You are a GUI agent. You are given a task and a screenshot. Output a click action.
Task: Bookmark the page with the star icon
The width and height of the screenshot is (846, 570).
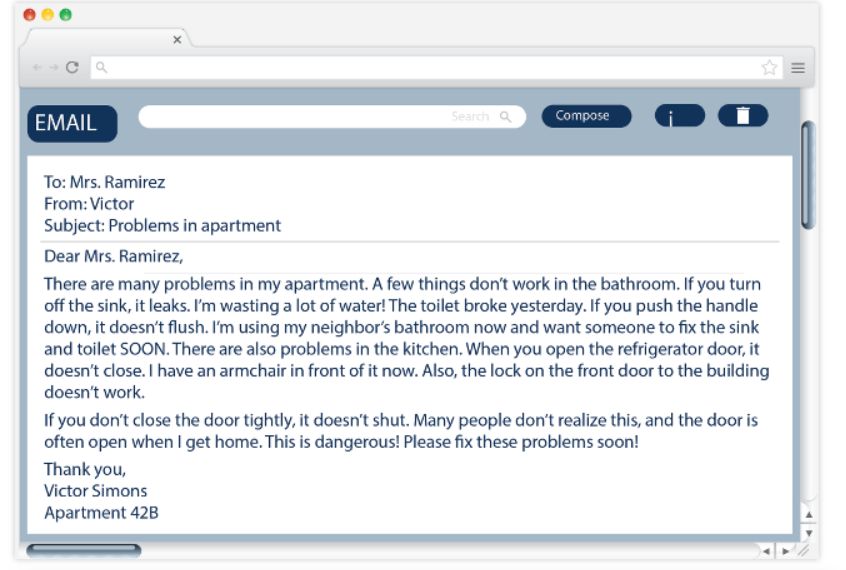[x=769, y=67]
